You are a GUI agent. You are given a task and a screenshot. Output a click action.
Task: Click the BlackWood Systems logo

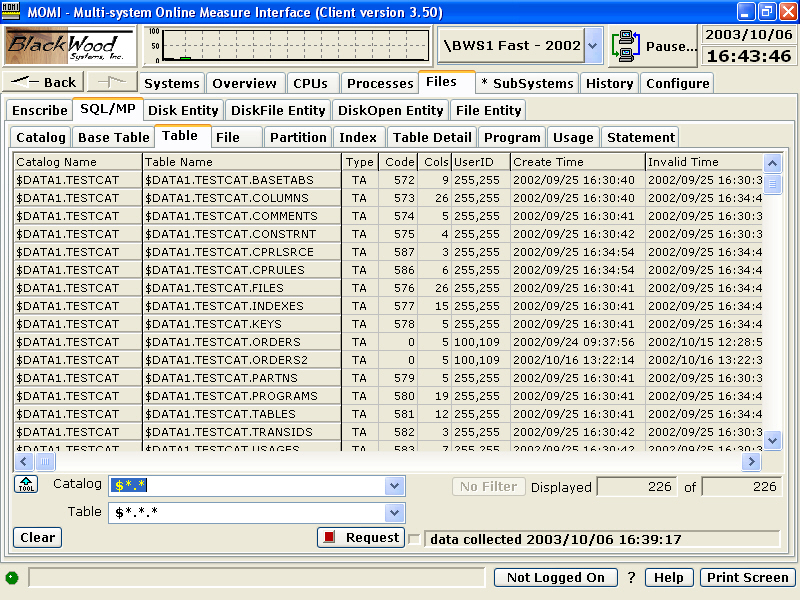(x=70, y=45)
